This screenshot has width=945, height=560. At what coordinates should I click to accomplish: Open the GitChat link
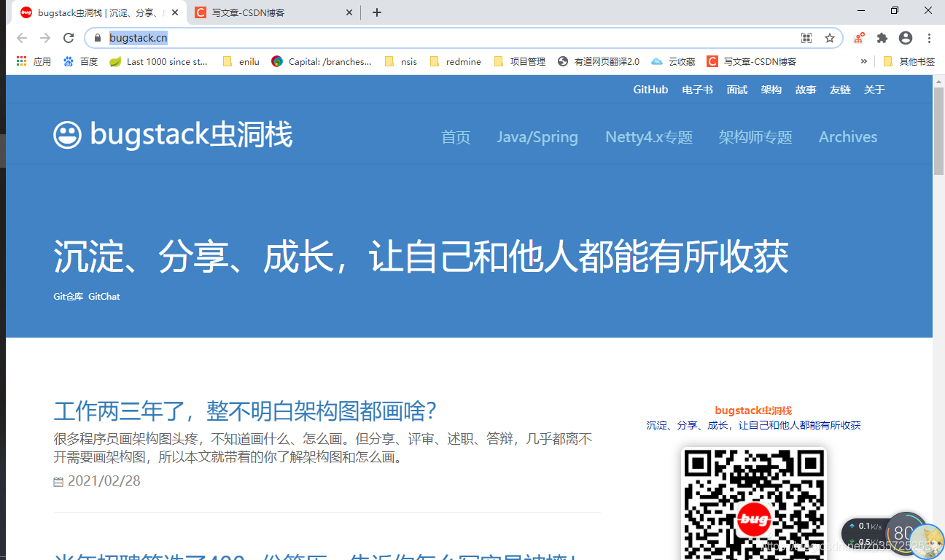click(104, 297)
